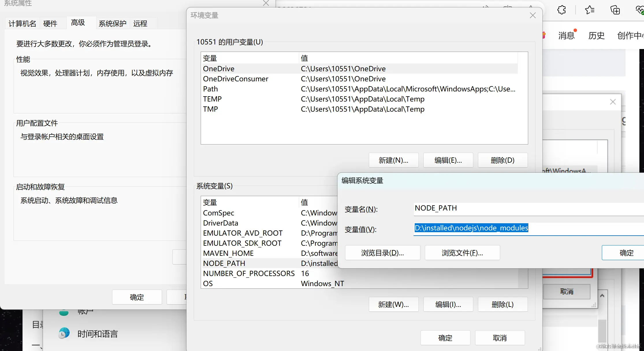Open the browser favorites star icon
This screenshot has height=351, width=644.
coord(589,10)
